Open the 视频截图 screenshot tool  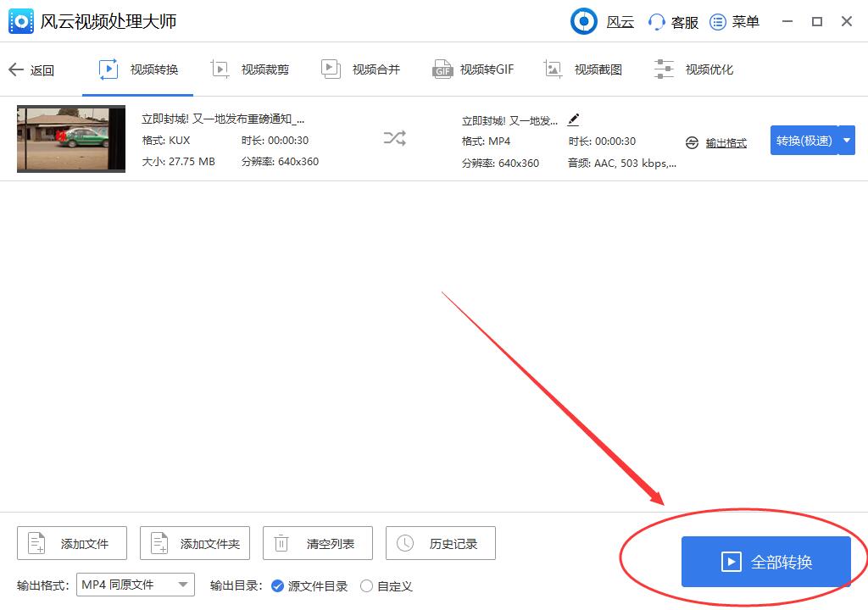(x=585, y=69)
